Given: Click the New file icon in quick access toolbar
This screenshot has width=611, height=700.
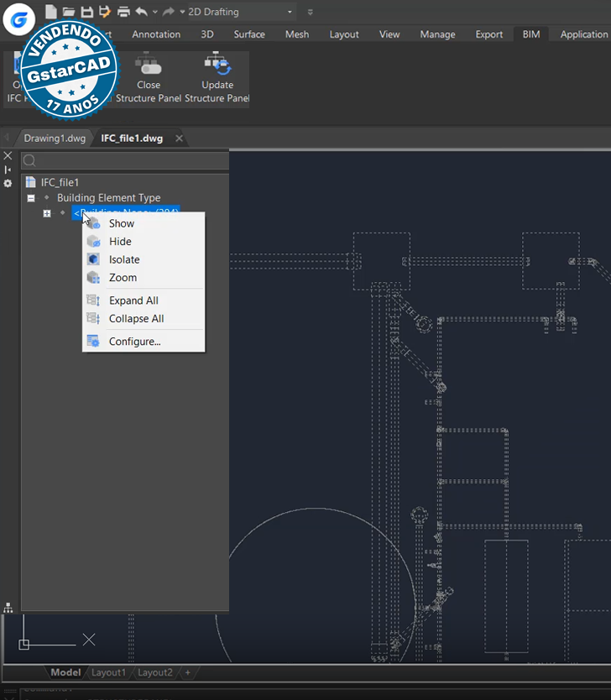Looking at the screenshot, I should coord(51,12).
